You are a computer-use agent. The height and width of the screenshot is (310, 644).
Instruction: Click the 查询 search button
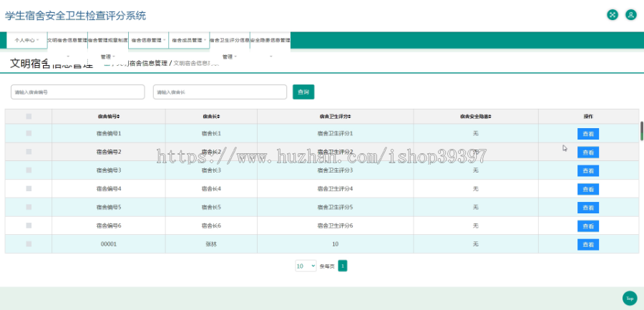(x=303, y=92)
